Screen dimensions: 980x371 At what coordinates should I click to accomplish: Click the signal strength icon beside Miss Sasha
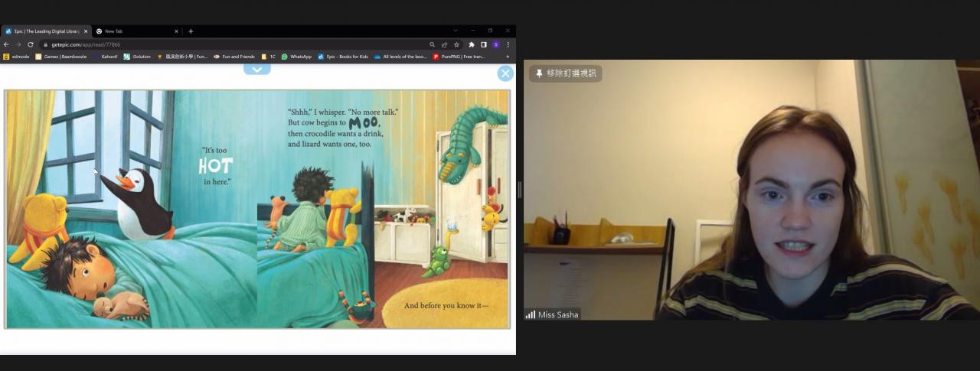[x=530, y=314]
